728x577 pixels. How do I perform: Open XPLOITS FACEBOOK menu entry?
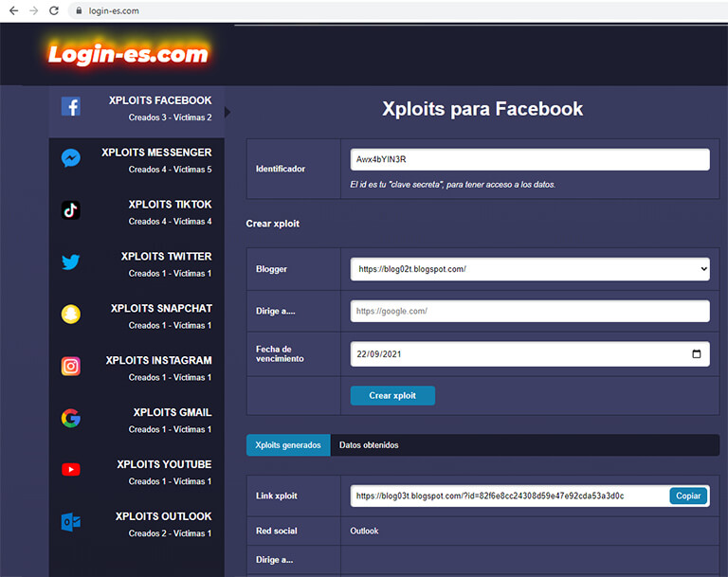(x=136, y=112)
